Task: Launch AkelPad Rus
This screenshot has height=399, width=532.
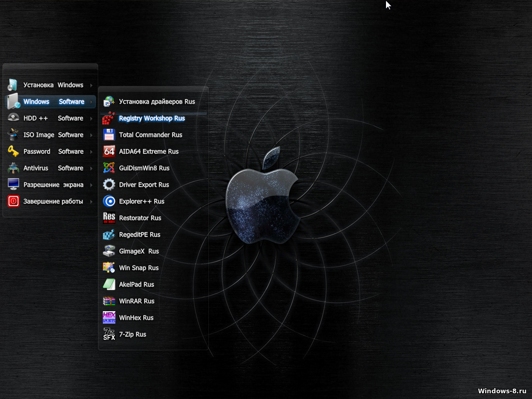Action: click(153, 284)
